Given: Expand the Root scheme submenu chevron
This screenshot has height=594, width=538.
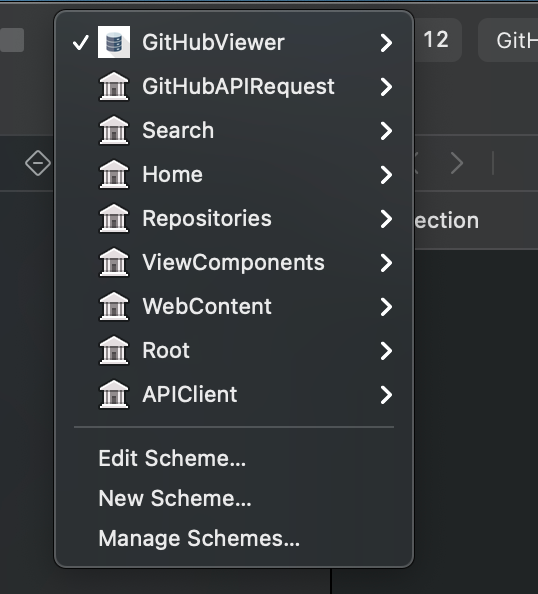Looking at the screenshot, I should pos(386,351).
